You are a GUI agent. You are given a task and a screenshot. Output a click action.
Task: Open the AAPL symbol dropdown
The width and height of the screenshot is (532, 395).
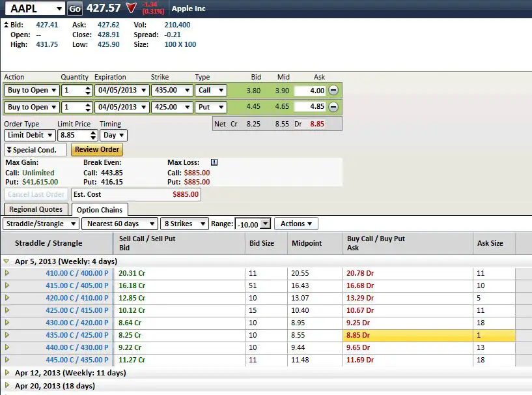click(x=35, y=8)
